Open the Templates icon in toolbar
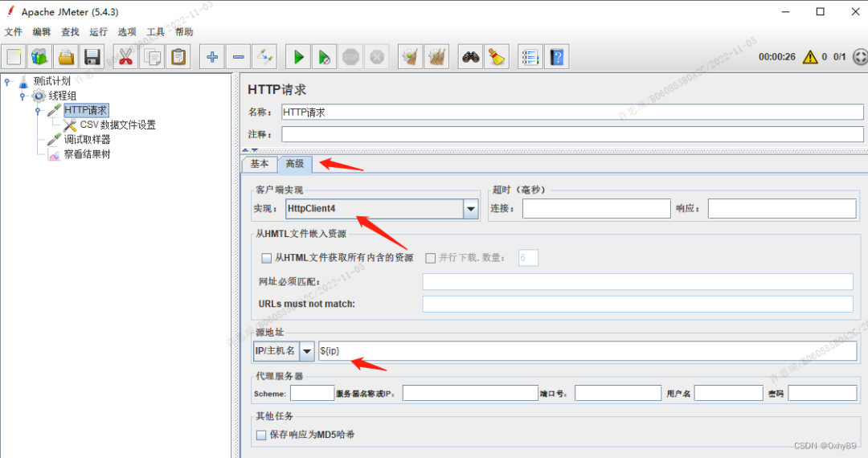The height and width of the screenshot is (458, 868). (x=40, y=57)
